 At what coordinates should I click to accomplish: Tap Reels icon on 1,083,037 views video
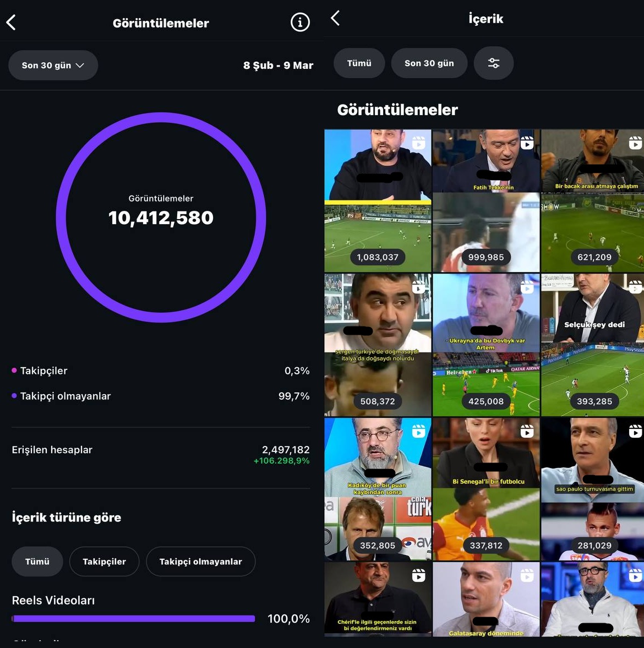pyautogui.click(x=418, y=143)
